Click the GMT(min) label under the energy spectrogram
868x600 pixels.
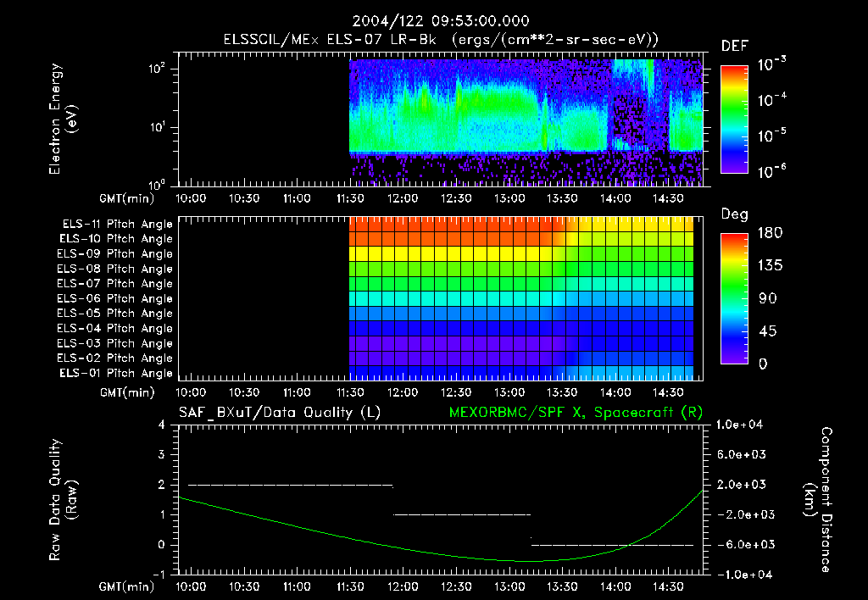point(127,198)
